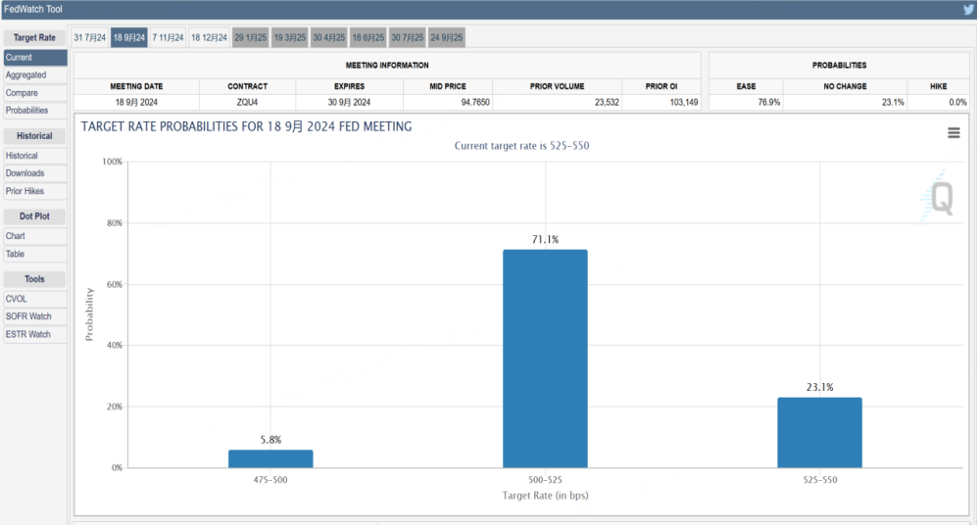Viewport: 980px width, 527px height.
Task: Open the Compare view
Action: 35,93
